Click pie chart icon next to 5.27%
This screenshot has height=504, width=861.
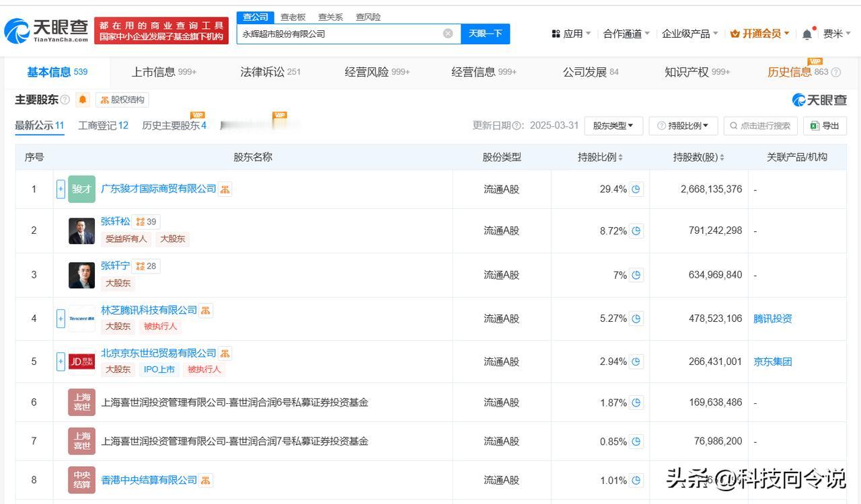point(636,319)
